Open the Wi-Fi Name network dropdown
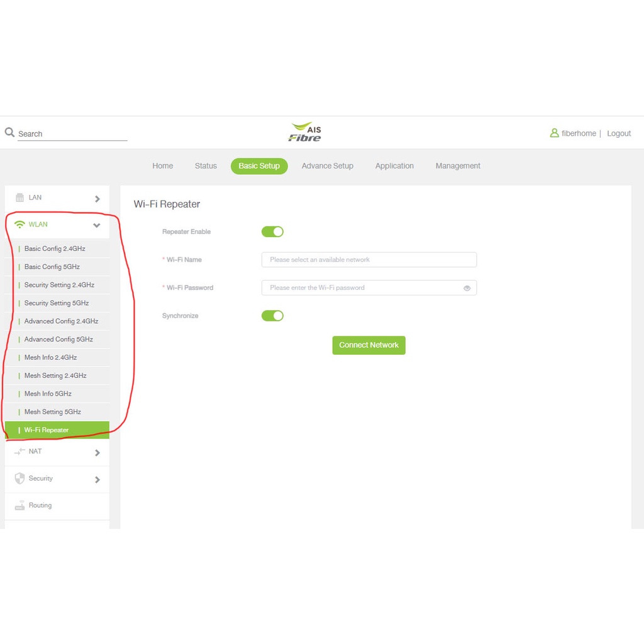Viewport: 644px width, 644px height. tap(369, 260)
